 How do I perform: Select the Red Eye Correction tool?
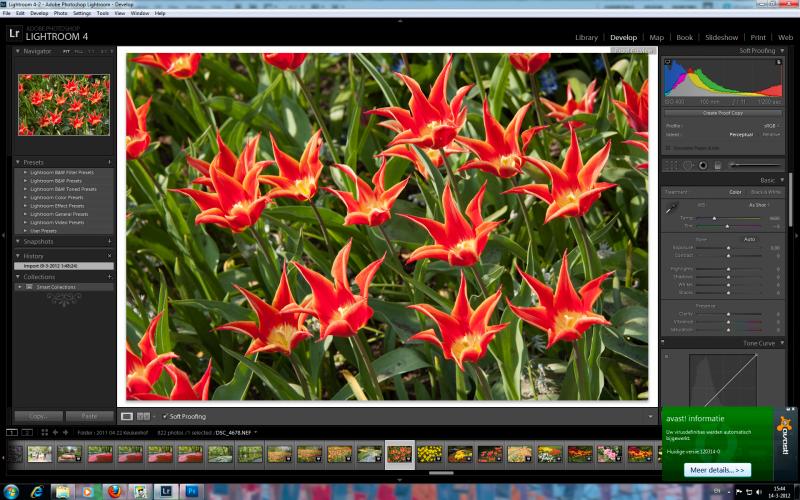(x=703, y=165)
